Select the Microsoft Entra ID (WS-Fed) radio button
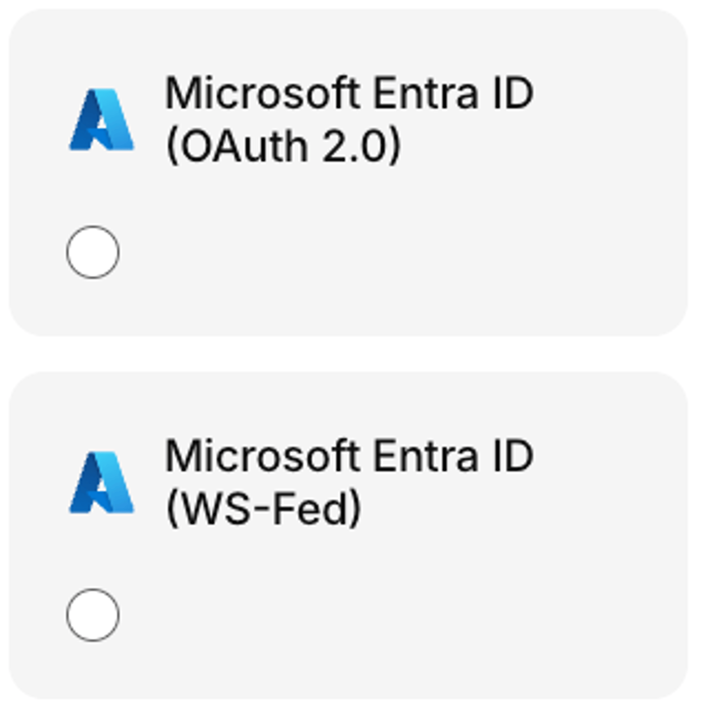The image size is (710, 728). coord(93,615)
